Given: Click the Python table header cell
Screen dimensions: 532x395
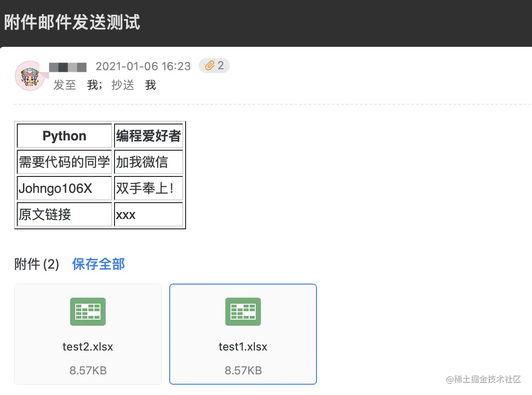Looking at the screenshot, I should (65, 136).
